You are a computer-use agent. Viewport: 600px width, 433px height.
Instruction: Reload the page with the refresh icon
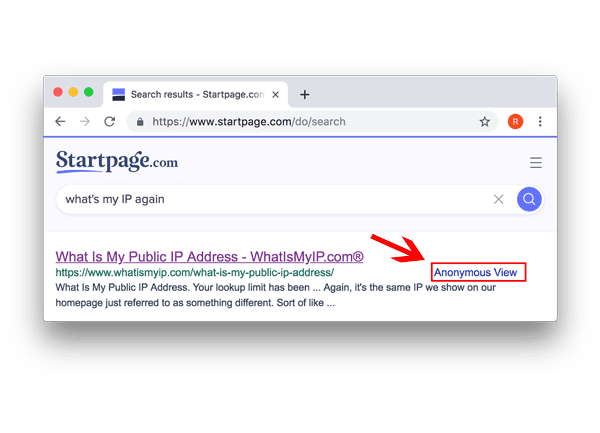coord(110,122)
